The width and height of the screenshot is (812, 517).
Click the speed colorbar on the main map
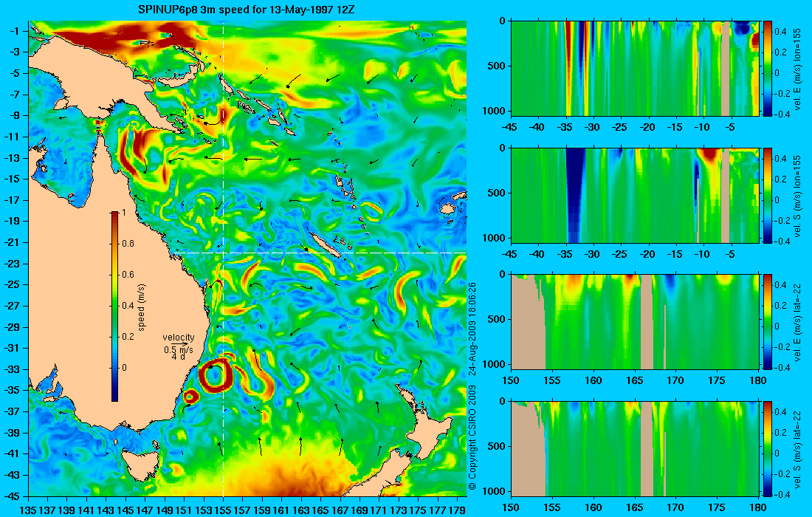pos(114,307)
